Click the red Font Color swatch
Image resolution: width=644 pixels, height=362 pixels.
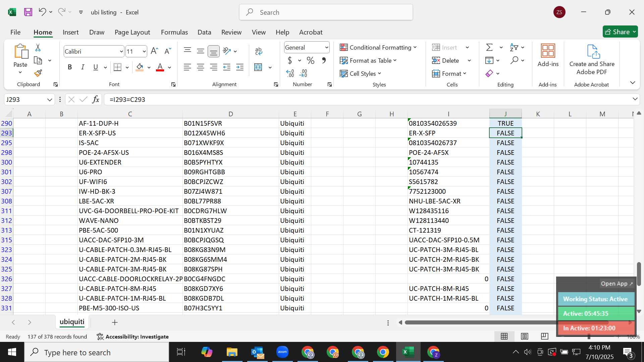point(160,67)
